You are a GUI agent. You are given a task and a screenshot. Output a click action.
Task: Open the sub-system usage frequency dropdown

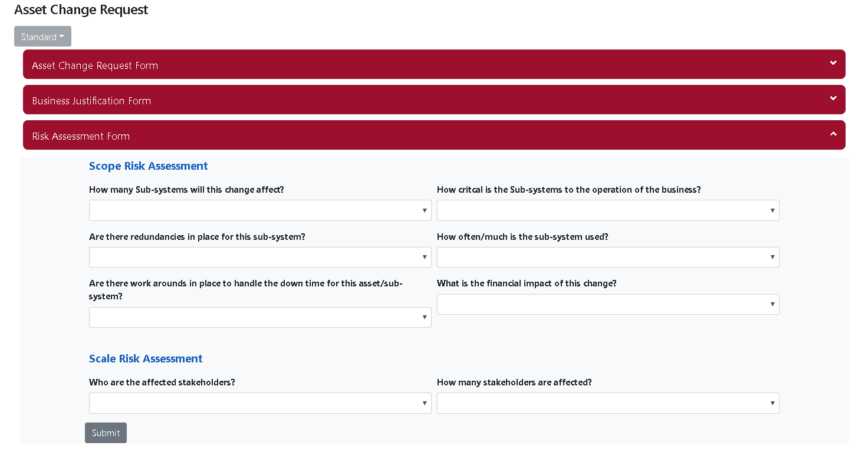[x=607, y=257]
